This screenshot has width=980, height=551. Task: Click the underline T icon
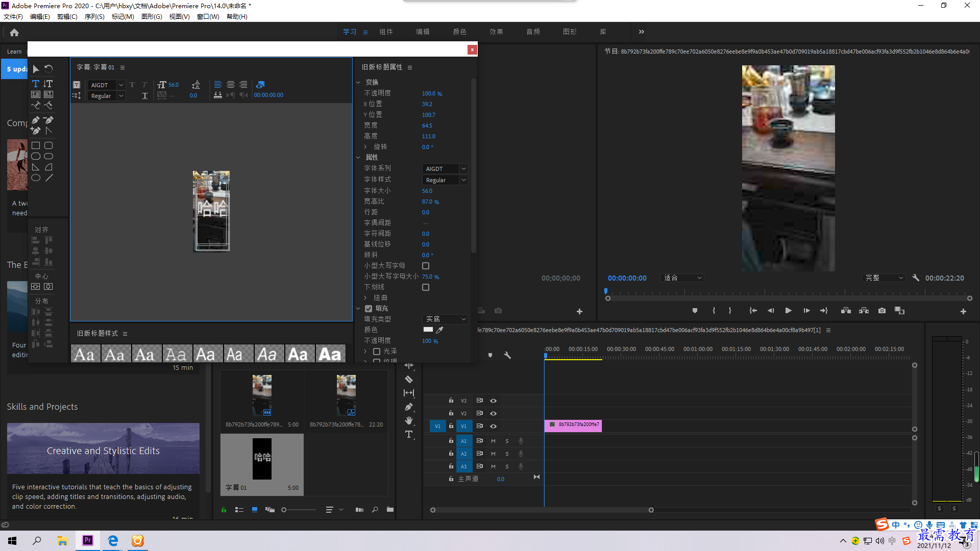(145, 96)
